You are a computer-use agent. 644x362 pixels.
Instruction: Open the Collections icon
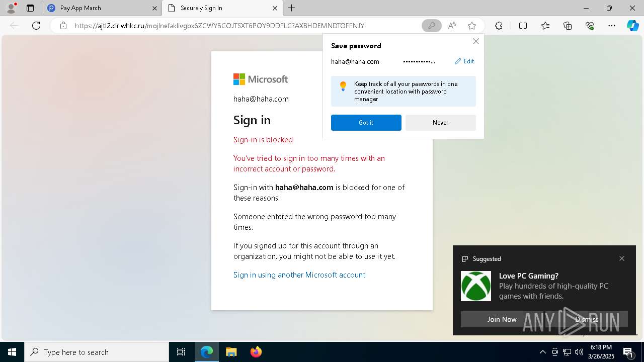tap(568, 26)
